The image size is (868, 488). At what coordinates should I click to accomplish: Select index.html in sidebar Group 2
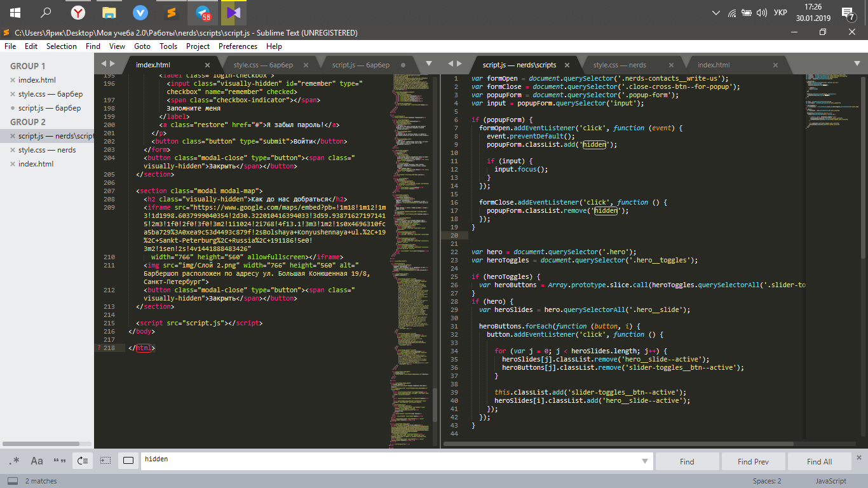36,164
